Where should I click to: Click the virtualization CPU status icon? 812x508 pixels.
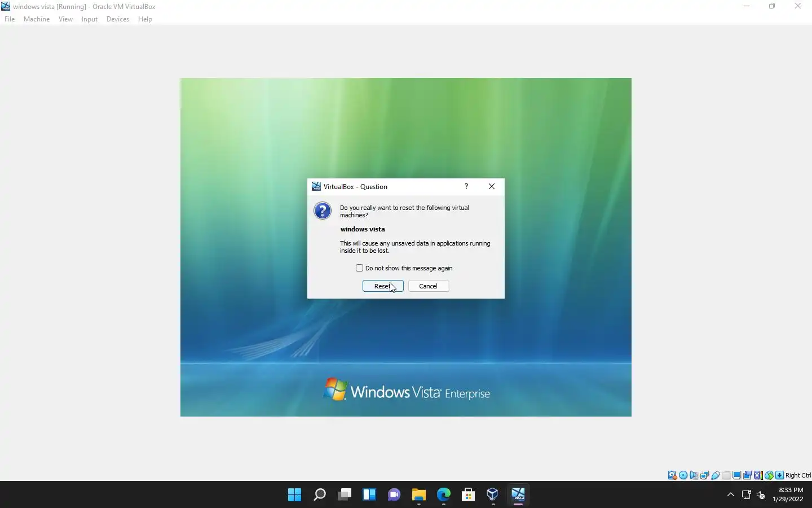[758, 475]
